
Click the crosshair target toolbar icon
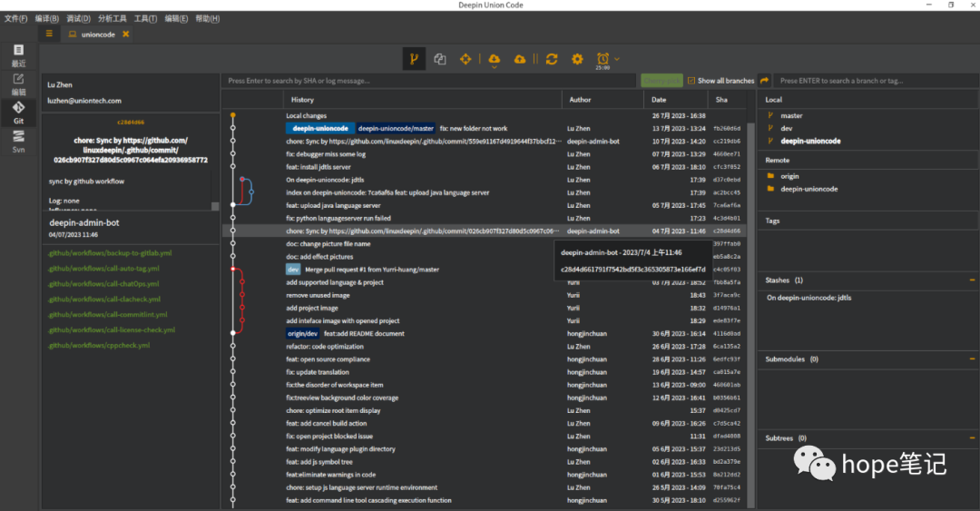coord(465,59)
